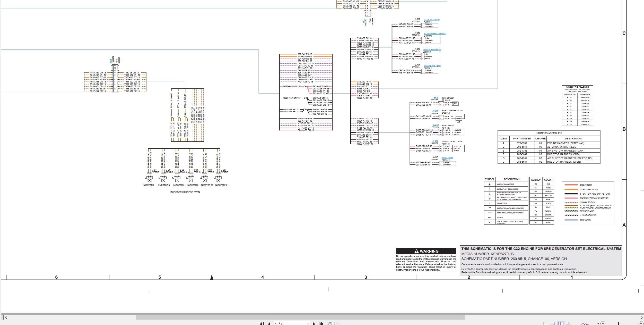The height and width of the screenshot is (325, 644).
Task: Click the zoom out minus icon
Action: pos(603,323)
